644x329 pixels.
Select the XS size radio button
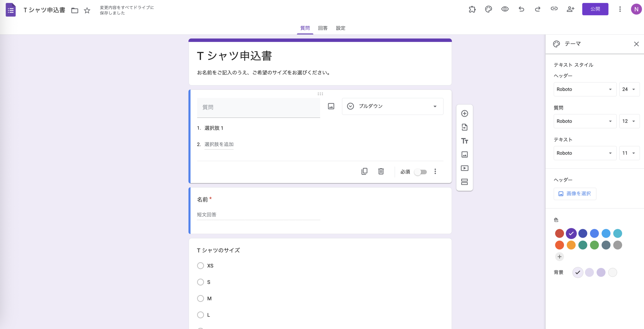coord(200,265)
